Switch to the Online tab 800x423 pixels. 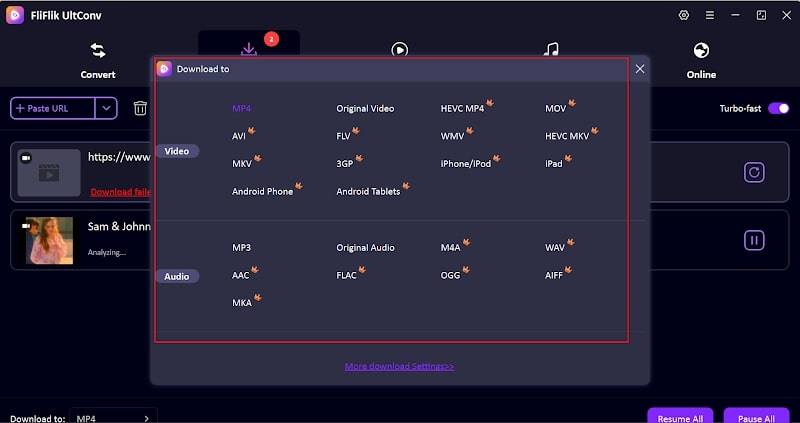pos(701,61)
